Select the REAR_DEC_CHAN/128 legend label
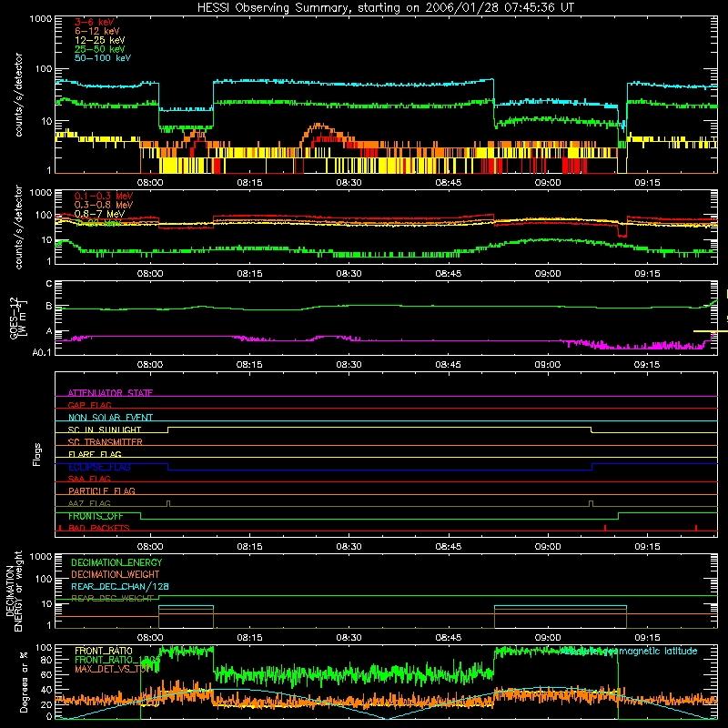Viewport: 728px width, 728px height. [120, 586]
